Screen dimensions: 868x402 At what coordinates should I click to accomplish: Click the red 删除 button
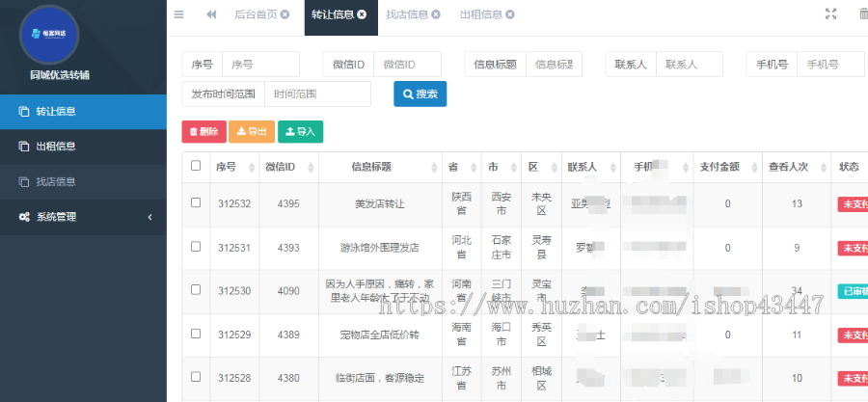coord(203,132)
